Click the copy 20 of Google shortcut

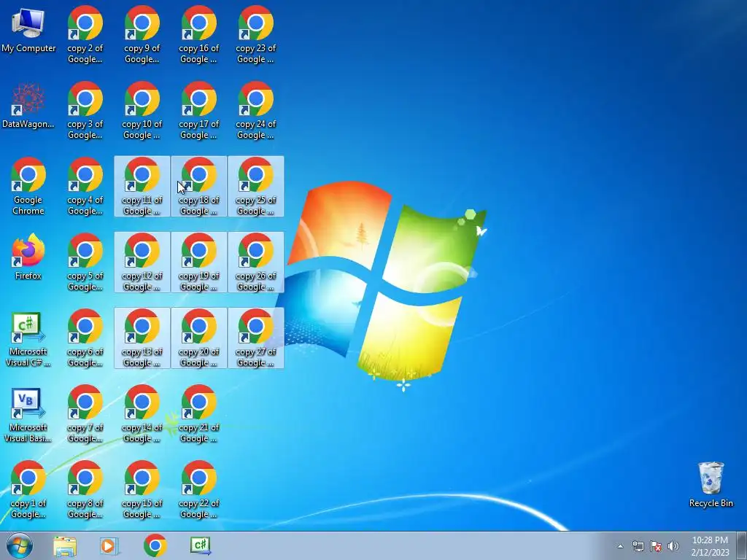click(198, 338)
